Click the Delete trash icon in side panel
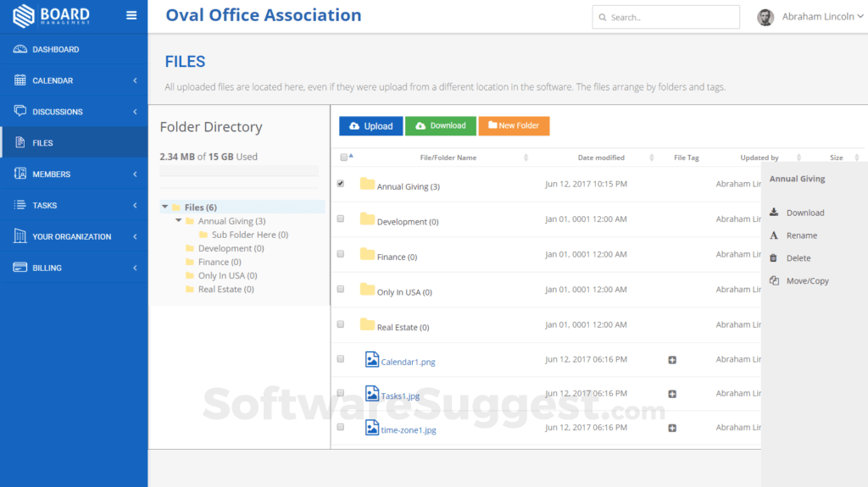The width and height of the screenshot is (868, 487). (x=774, y=258)
